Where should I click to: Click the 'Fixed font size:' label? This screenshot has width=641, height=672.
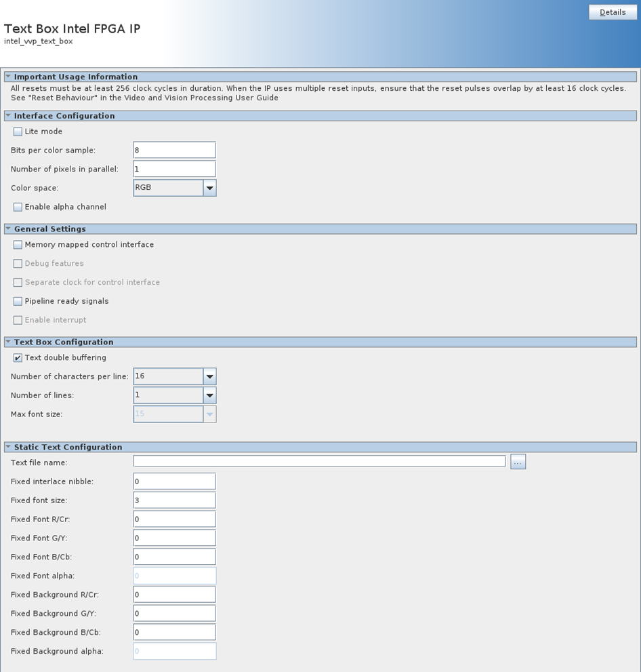click(39, 500)
